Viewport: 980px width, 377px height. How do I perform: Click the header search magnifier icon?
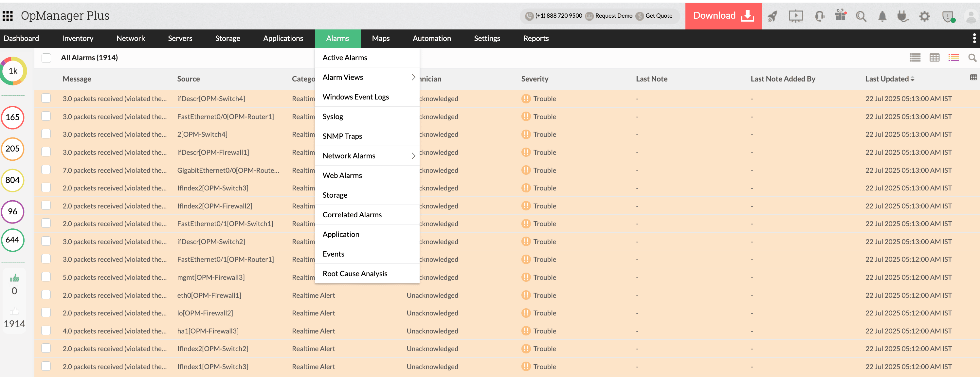(861, 16)
